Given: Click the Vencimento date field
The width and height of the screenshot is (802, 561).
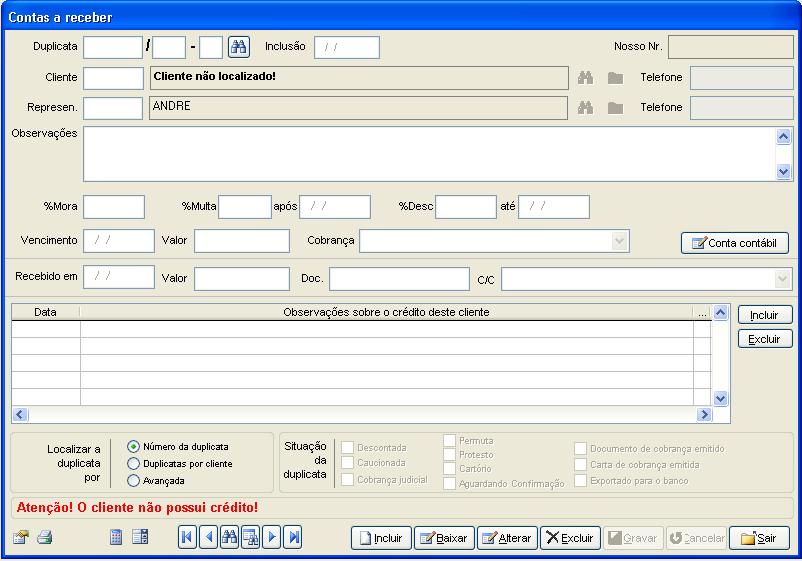Looking at the screenshot, I should click(x=119, y=241).
